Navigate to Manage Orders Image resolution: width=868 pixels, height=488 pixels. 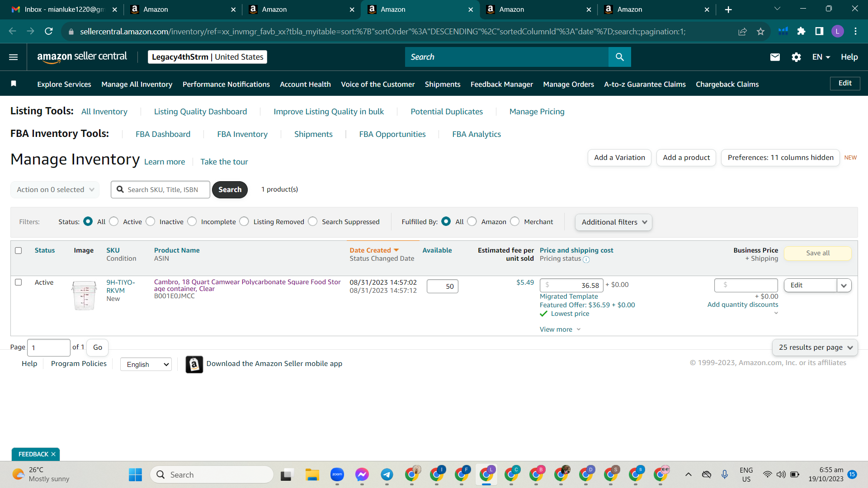[x=569, y=84]
